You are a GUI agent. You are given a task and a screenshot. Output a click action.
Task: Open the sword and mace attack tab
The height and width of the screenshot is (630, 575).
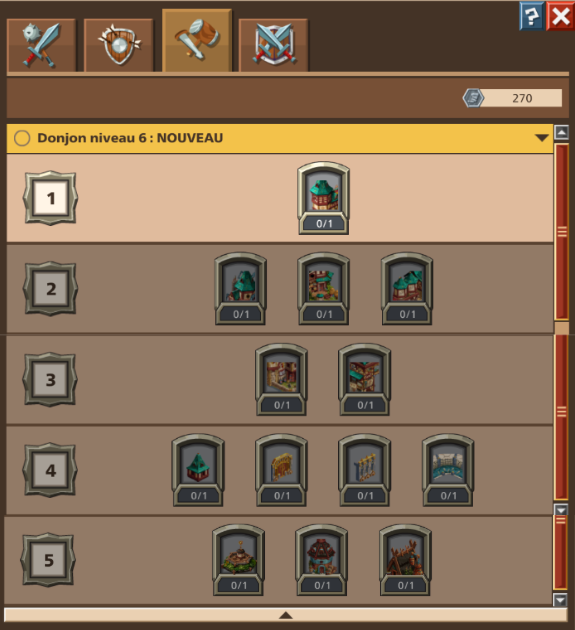point(41,45)
